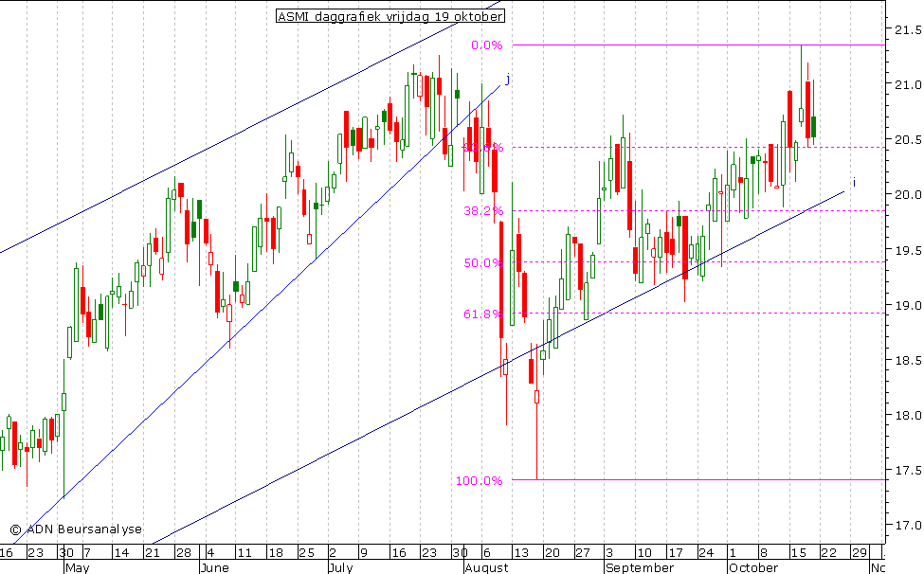
Task: Select the '0.0%' Fibonacci level label
Action: click(x=487, y=45)
